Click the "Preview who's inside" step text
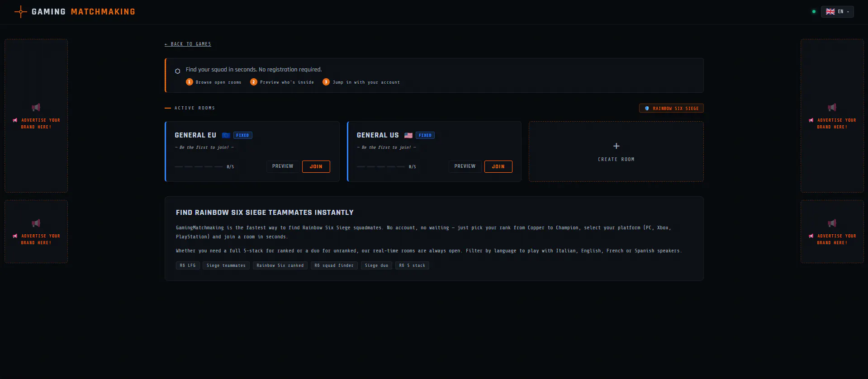The image size is (868, 379). [x=287, y=82]
